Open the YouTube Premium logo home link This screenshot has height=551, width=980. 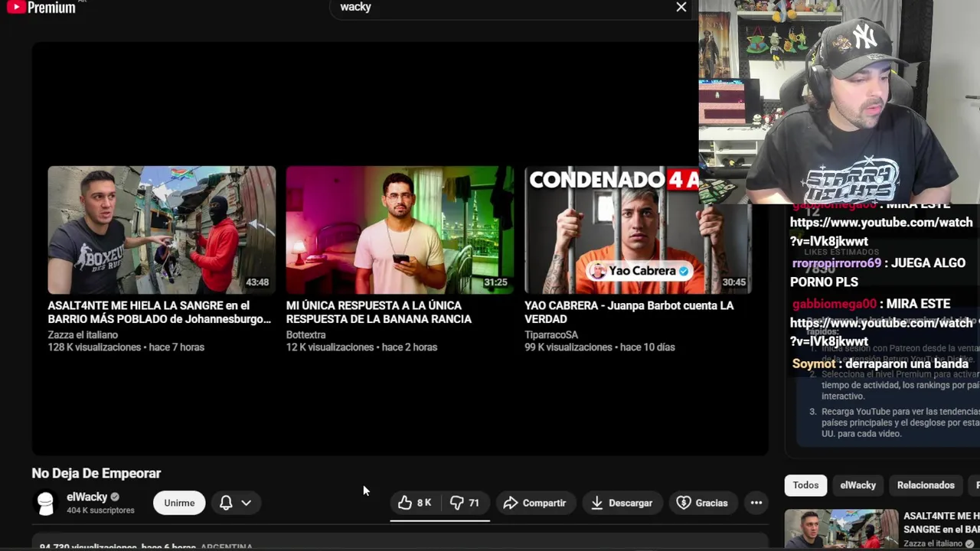[x=41, y=8]
